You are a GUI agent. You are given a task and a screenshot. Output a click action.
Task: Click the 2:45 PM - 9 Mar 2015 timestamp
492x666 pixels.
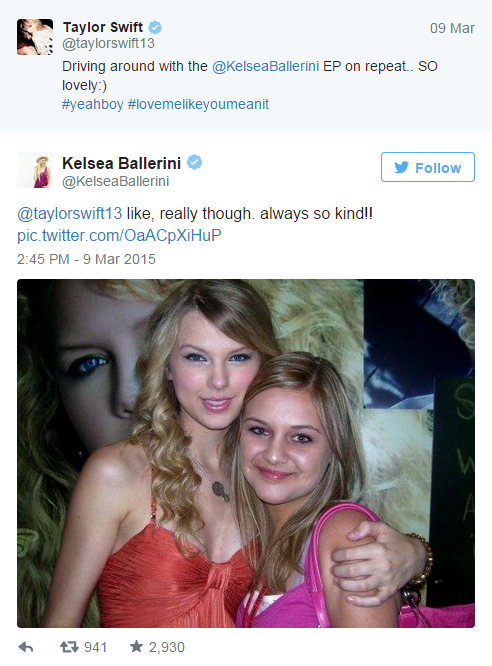(86, 259)
